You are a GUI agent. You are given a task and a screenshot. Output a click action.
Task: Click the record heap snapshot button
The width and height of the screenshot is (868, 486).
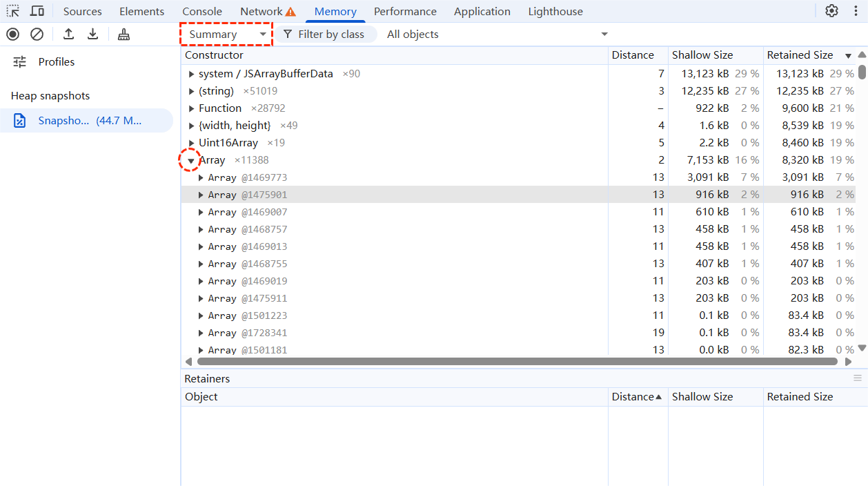pyautogui.click(x=13, y=34)
